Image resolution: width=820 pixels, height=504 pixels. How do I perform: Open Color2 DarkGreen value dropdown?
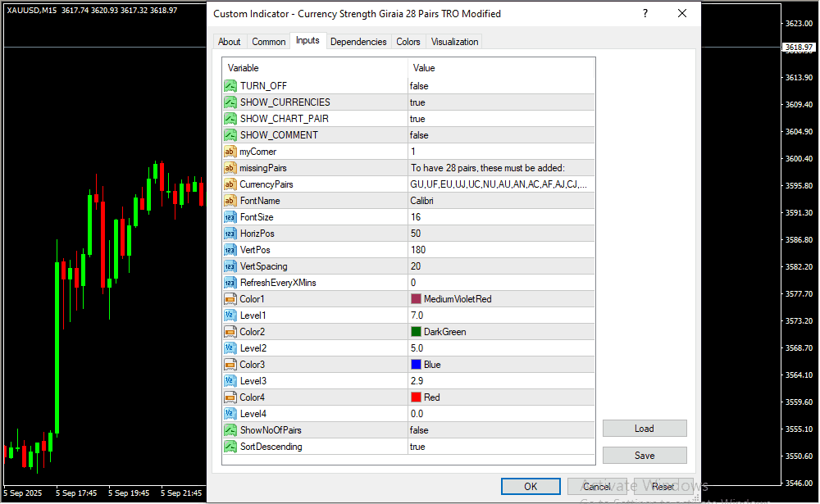point(500,332)
